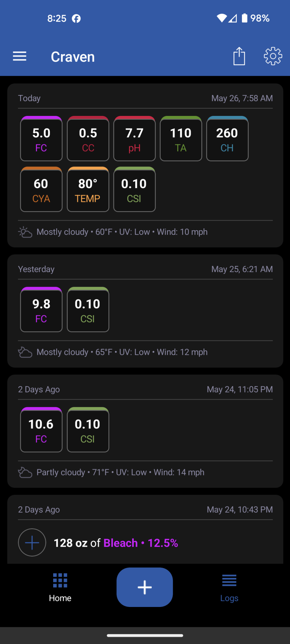290x644 pixels.
Task: Select the 5.0 FC reading tile
Action: click(x=41, y=138)
